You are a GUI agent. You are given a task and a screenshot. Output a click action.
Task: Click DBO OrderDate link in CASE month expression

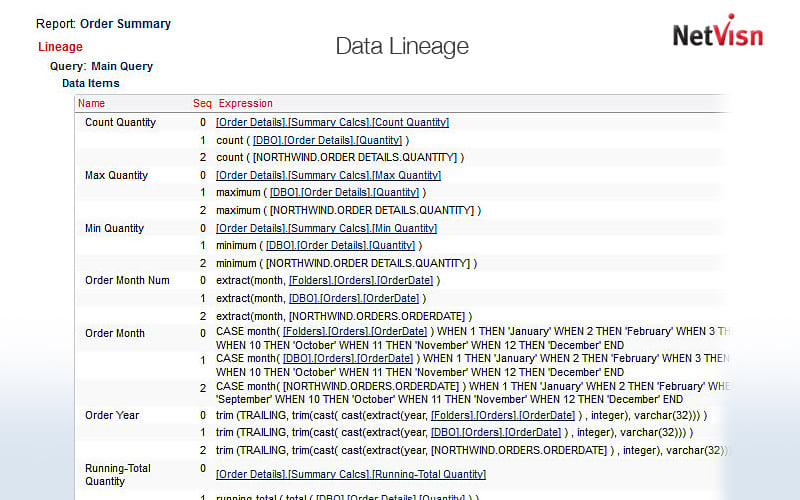click(x=348, y=358)
